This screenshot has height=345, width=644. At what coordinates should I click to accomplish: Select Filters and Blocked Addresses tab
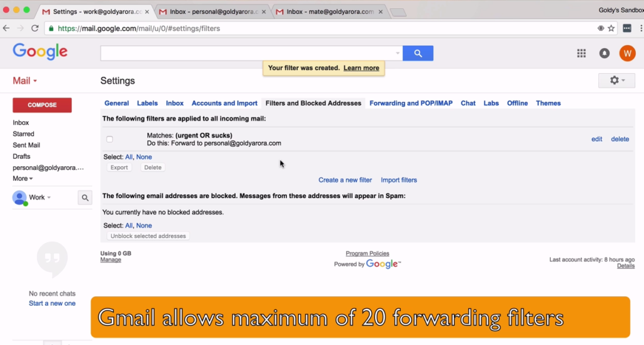[x=313, y=103]
